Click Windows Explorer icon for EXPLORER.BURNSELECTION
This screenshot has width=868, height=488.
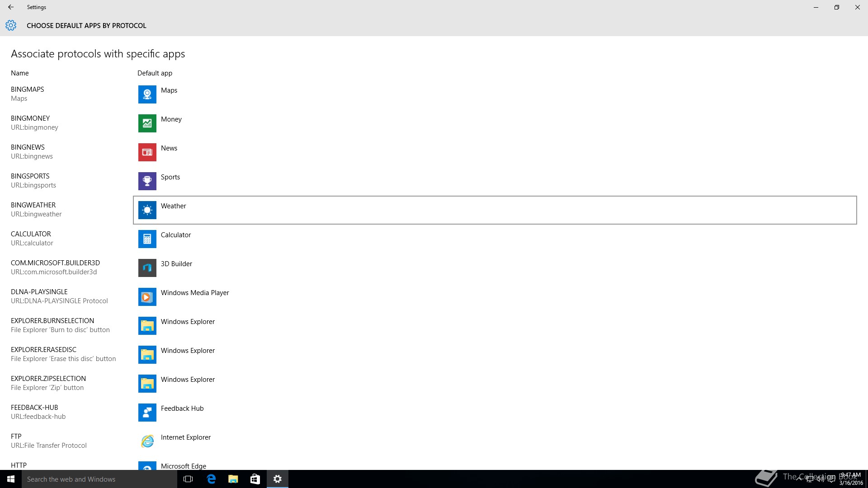147,326
